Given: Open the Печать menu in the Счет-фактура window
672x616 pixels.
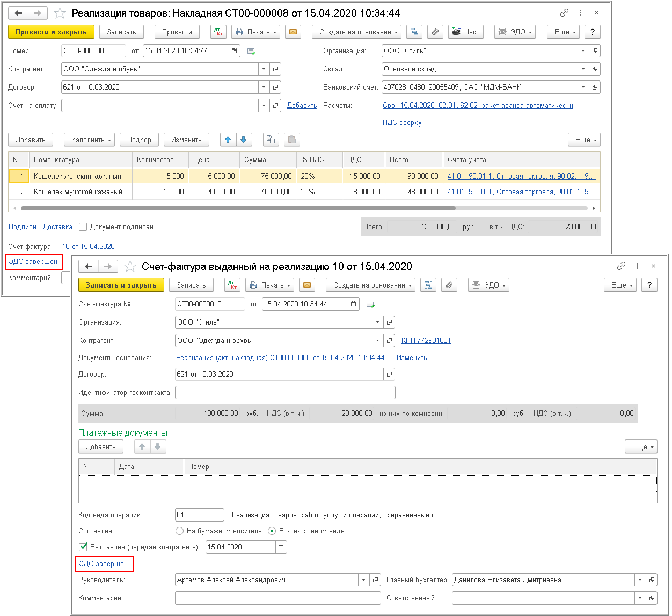Looking at the screenshot, I should [x=269, y=285].
